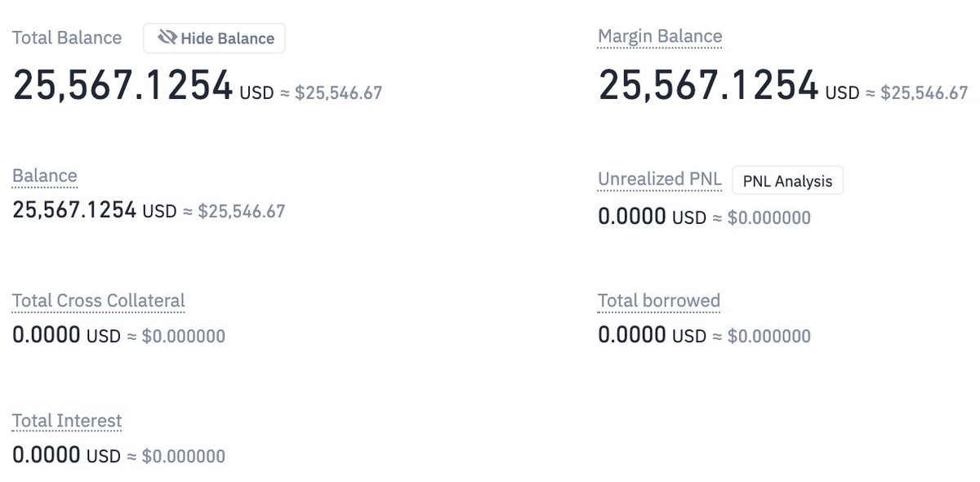
Task: Click the ≈ $25,546.67 estimate beside Margin Balance
Action: click(916, 92)
